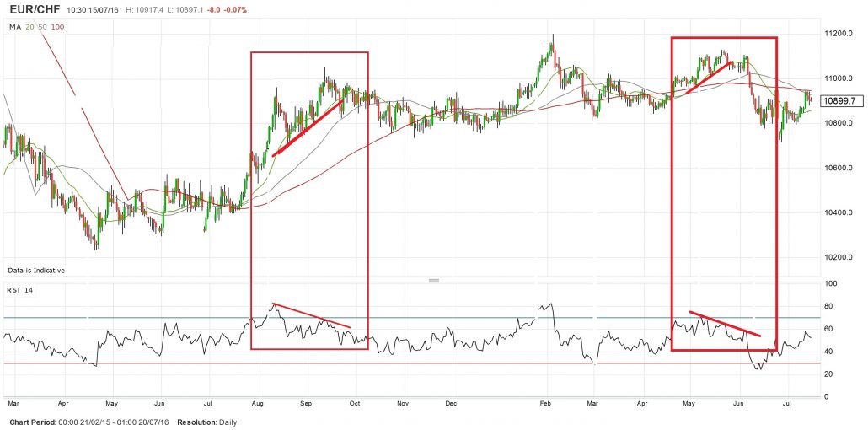Click the Apr label on the left of time axis
The image size is (868, 430).
(64, 405)
